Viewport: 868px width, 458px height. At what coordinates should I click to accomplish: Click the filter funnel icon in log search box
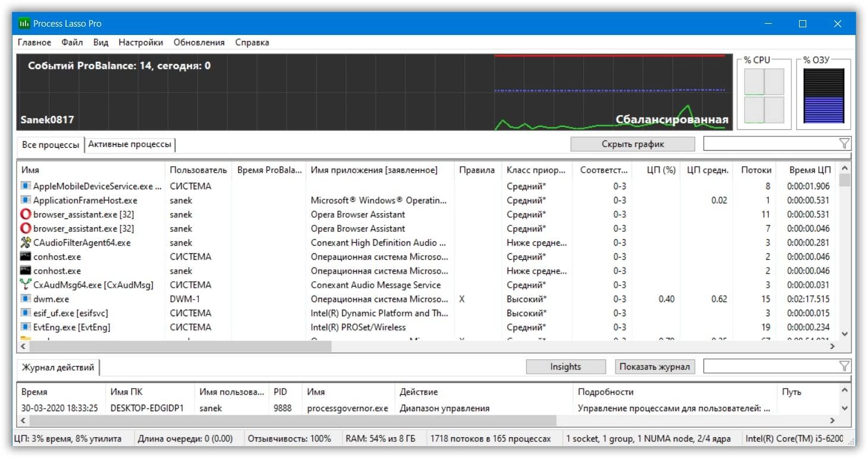(x=844, y=367)
